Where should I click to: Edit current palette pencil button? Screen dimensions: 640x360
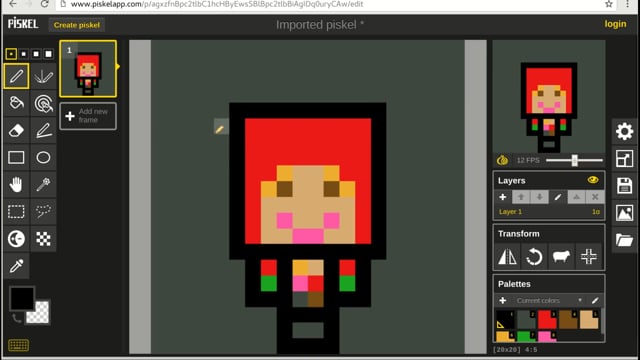coord(595,300)
